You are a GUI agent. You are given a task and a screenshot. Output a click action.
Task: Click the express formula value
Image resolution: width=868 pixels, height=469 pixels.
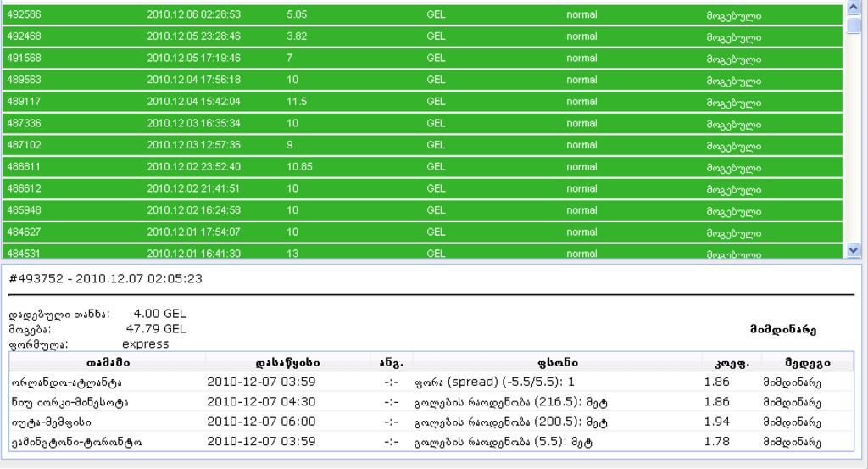coord(146,343)
